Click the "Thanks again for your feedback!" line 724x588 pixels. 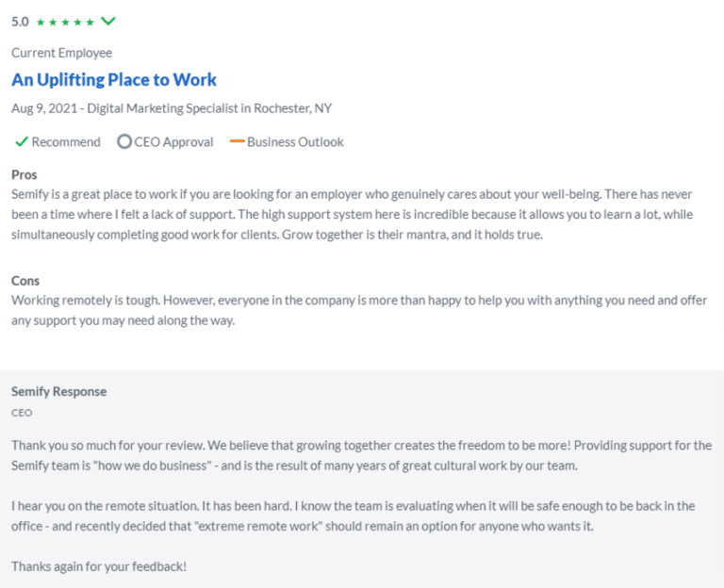[99, 566]
